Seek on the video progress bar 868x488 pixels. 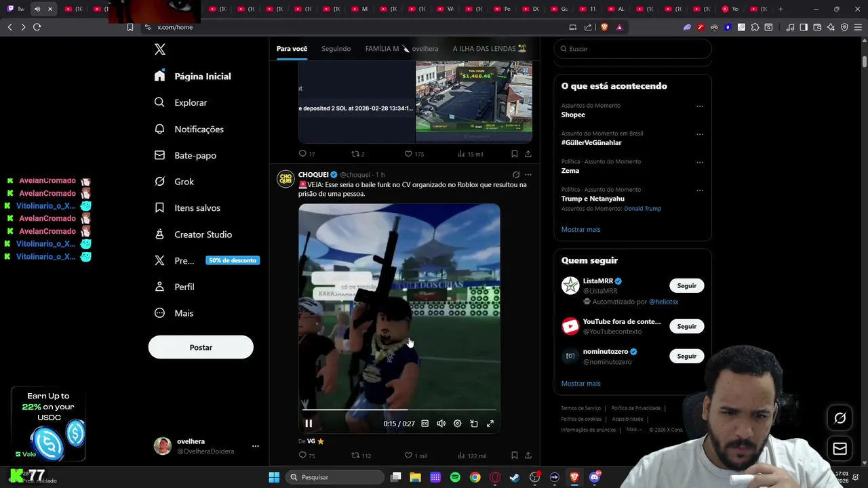(x=399, y=410)
